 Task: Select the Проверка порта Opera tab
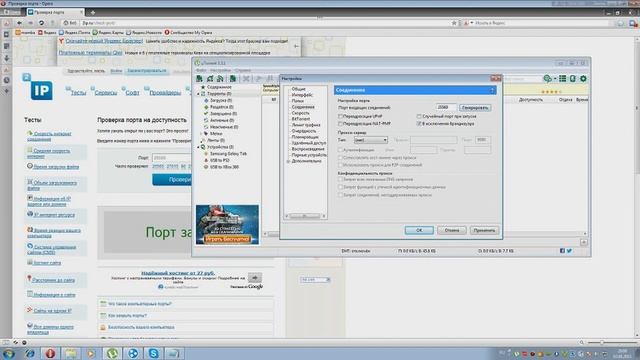[x=55, y=12]
